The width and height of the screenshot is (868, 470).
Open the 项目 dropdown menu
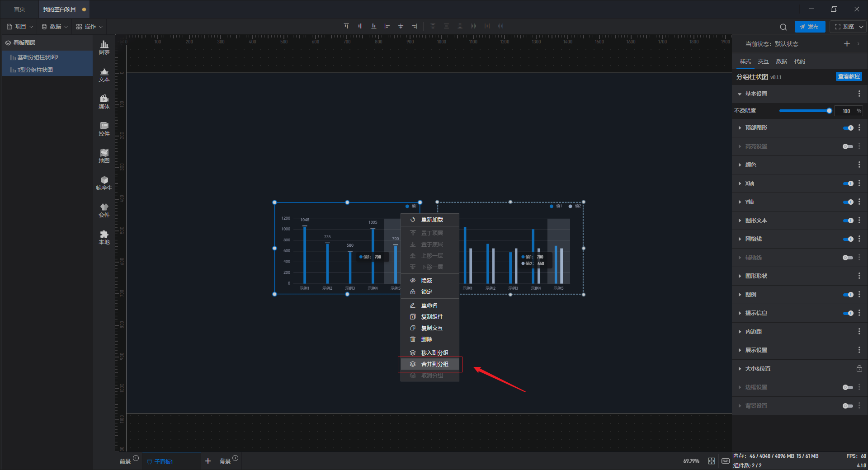pyautogui.click(x=20, y=27)
